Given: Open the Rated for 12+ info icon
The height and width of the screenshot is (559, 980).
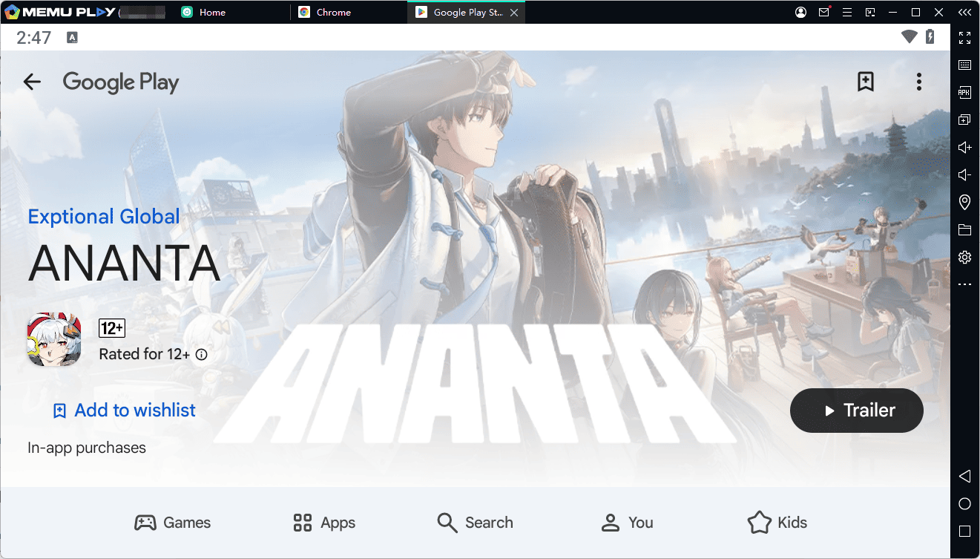Looking at the screenshot, I should (x=201, y=355).
